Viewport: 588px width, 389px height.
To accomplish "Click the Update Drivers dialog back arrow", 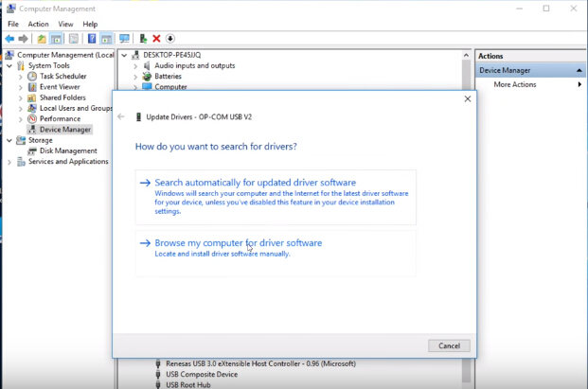I will click(x=121, y=117).
